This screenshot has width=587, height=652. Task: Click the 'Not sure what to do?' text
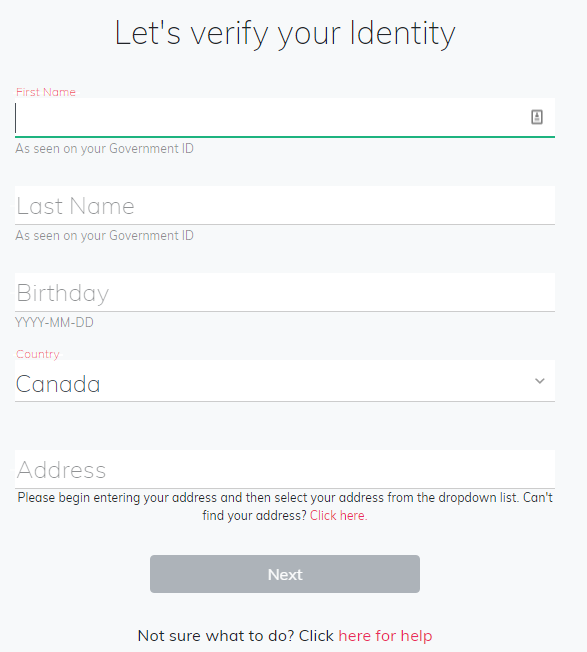click(216, 636)
